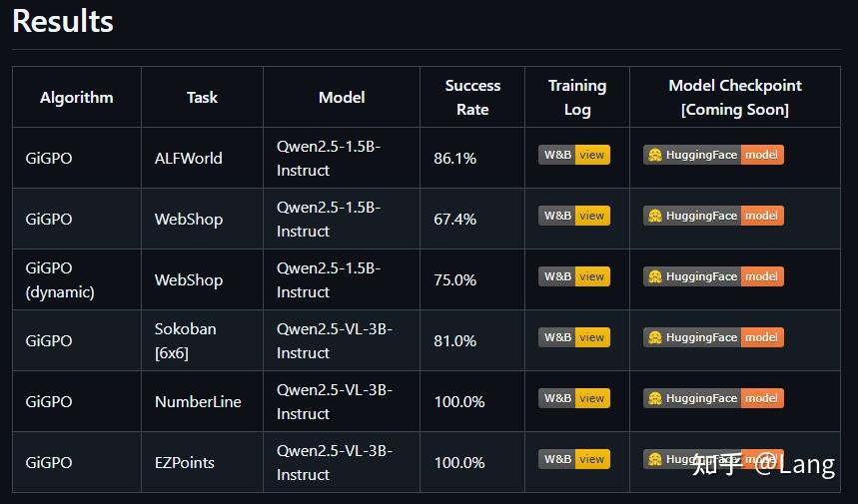The height and width of the screenshot is (504, 858).
Task: Click HuggingFace model badge for NumberLine
Action: click(713, 398)
